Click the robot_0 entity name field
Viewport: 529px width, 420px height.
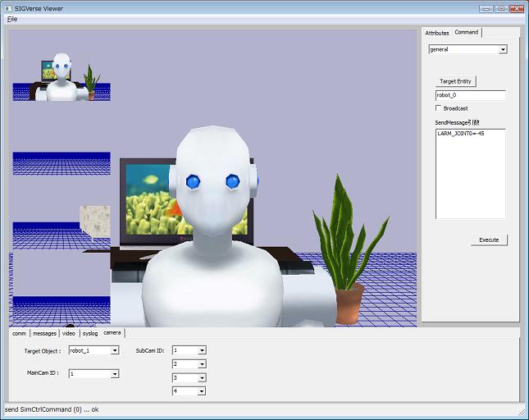470,95
